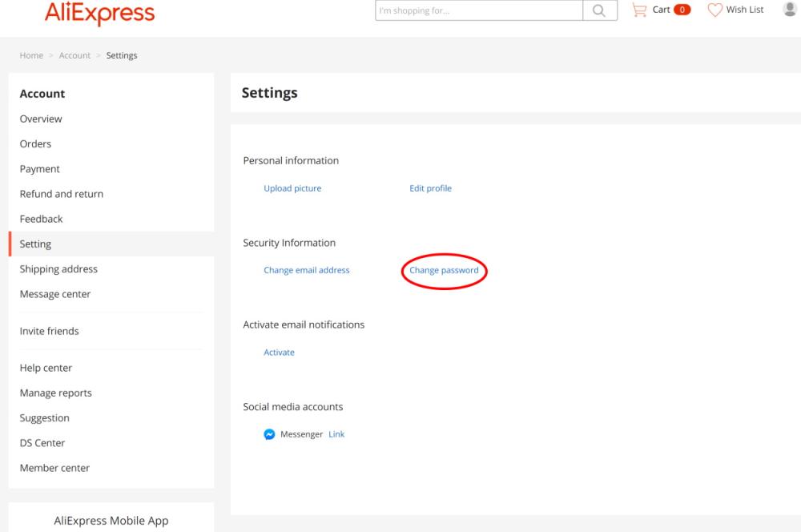Click Upload picture link

coord(292,188)
